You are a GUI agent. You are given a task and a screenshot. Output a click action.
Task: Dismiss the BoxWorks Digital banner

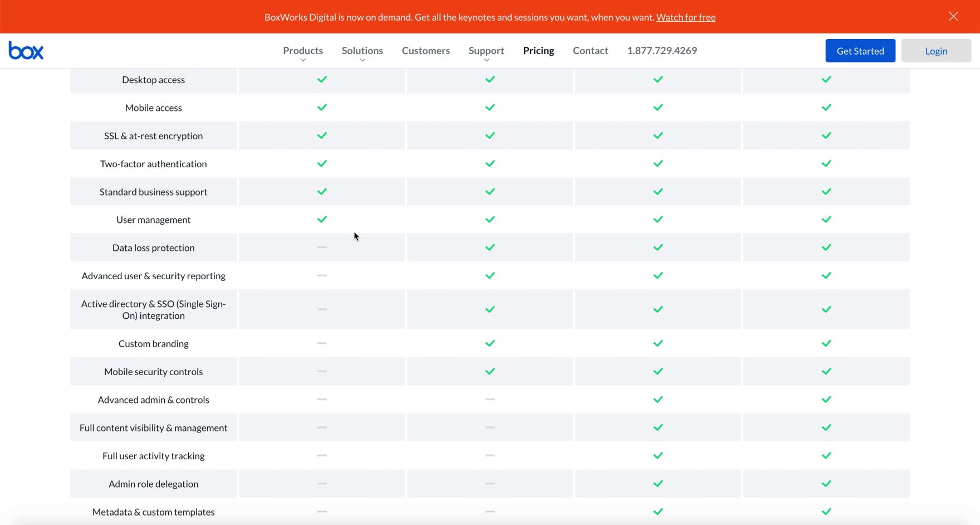[x=953, y=17]
